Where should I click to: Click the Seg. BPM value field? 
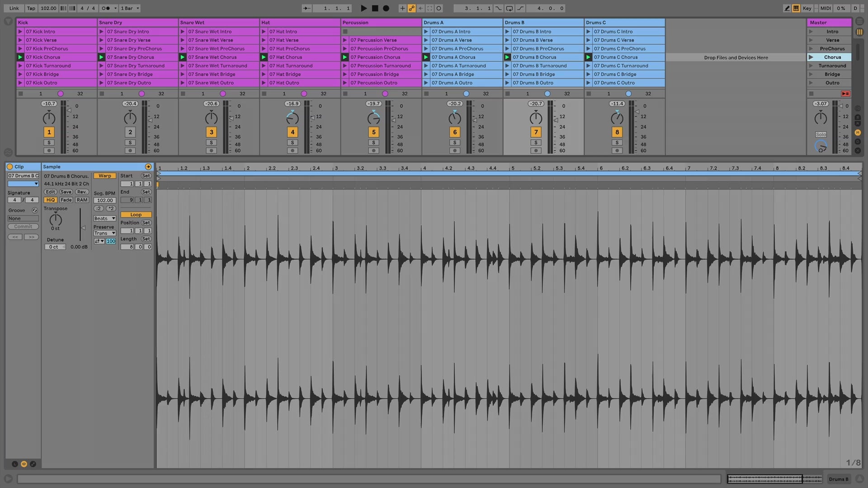click(x=105, y=200)
